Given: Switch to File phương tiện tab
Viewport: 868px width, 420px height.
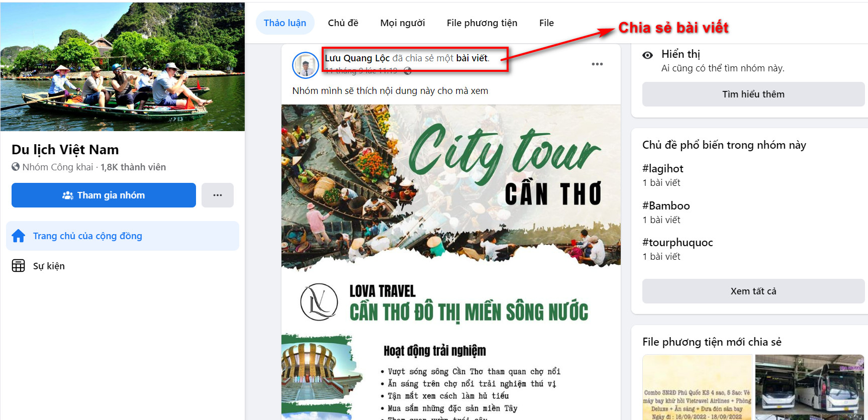Looking at the screenshot, I should (482, 23).
